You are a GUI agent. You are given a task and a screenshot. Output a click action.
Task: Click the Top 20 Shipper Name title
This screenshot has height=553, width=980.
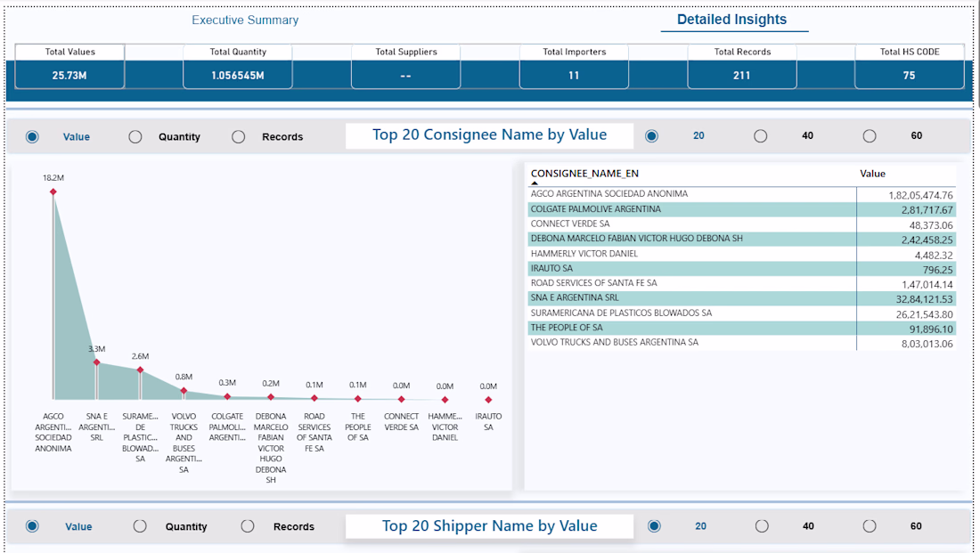[x=489, y=526]
